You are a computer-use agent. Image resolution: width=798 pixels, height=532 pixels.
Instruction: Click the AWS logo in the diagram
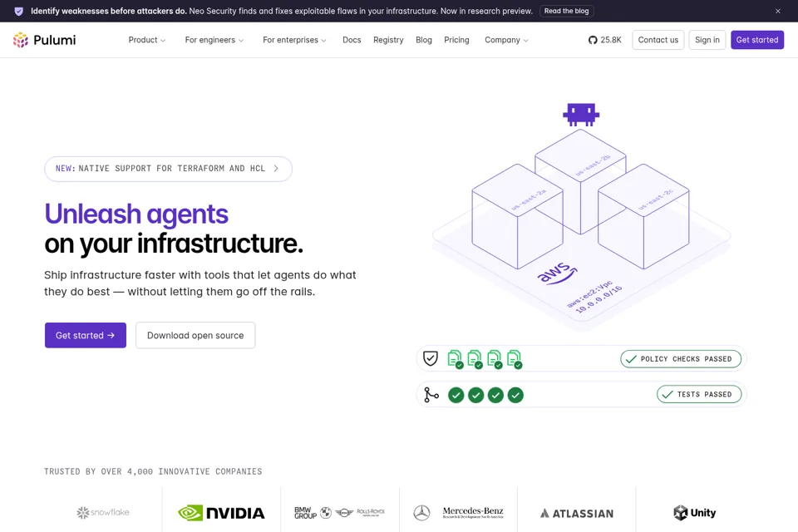557,273
